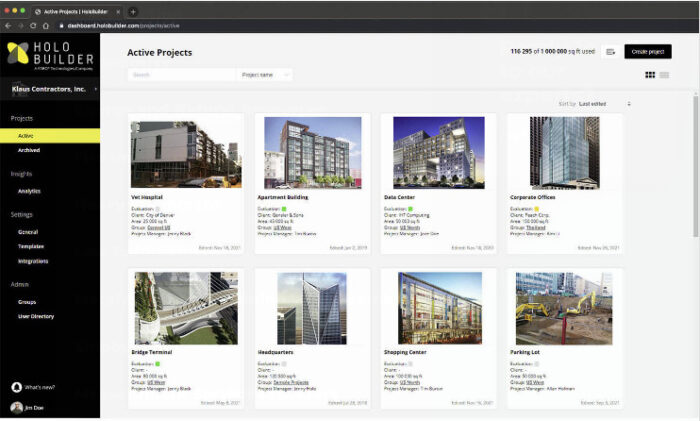Click the Create project button
This screenshot has height=421, width=700.
647,52
